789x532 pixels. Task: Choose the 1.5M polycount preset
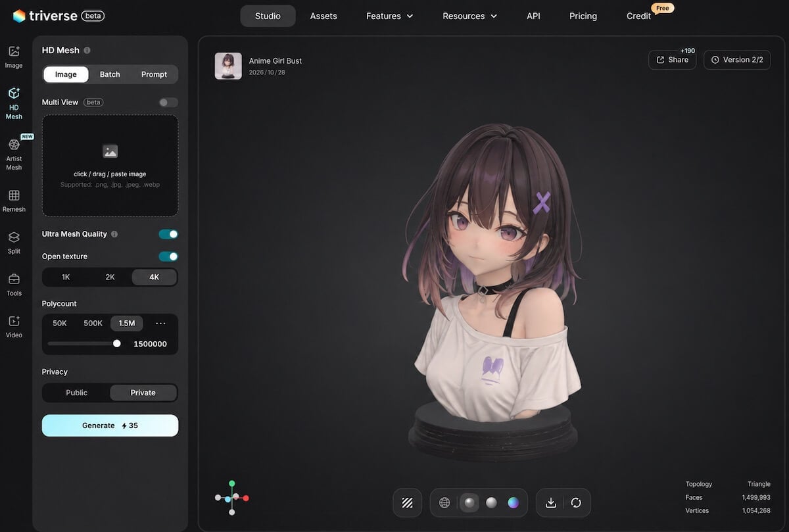coord(126,324)
